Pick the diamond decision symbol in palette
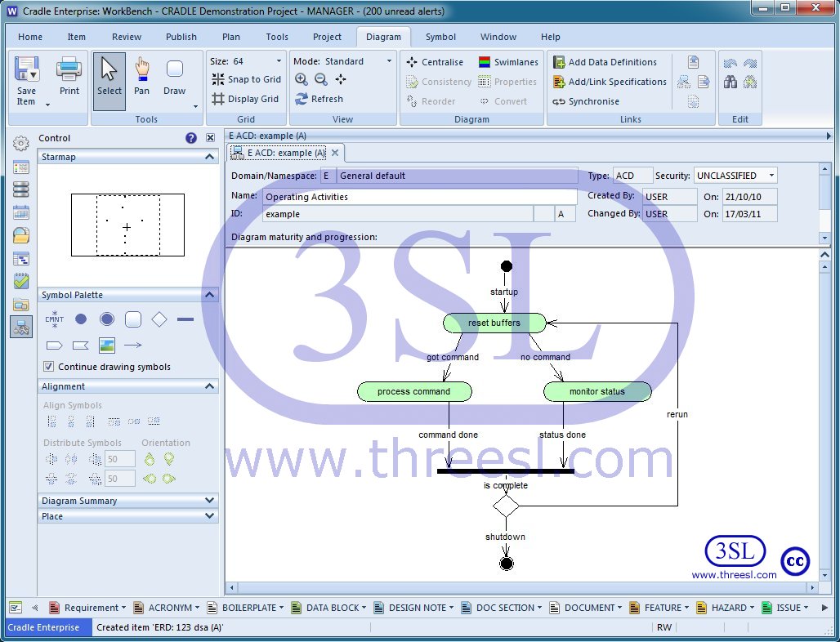 159,319
